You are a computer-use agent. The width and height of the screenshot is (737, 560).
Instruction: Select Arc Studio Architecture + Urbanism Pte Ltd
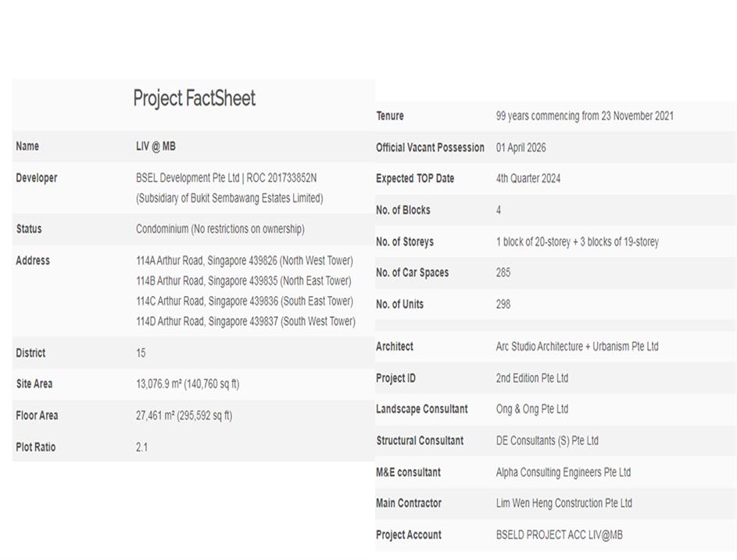coord(577,347)
